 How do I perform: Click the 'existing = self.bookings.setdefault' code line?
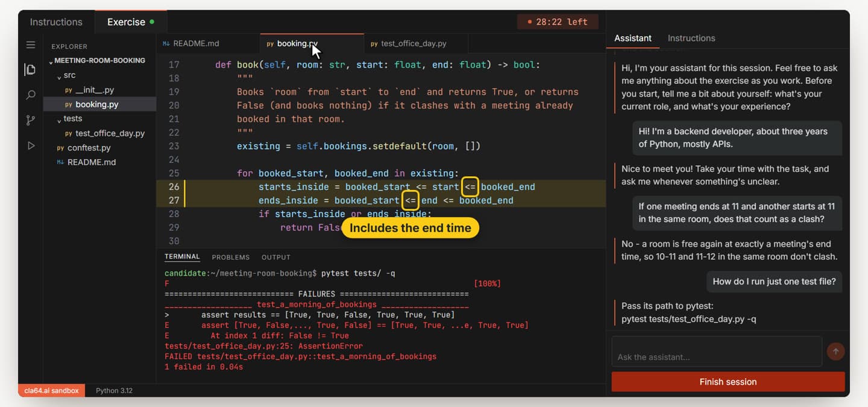(x=359, y=146)
